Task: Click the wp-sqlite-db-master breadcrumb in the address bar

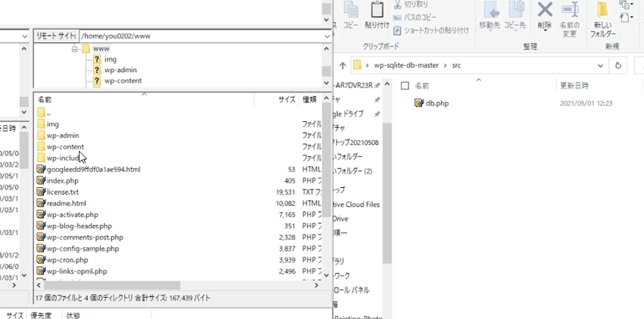Action: coord(406,65)
